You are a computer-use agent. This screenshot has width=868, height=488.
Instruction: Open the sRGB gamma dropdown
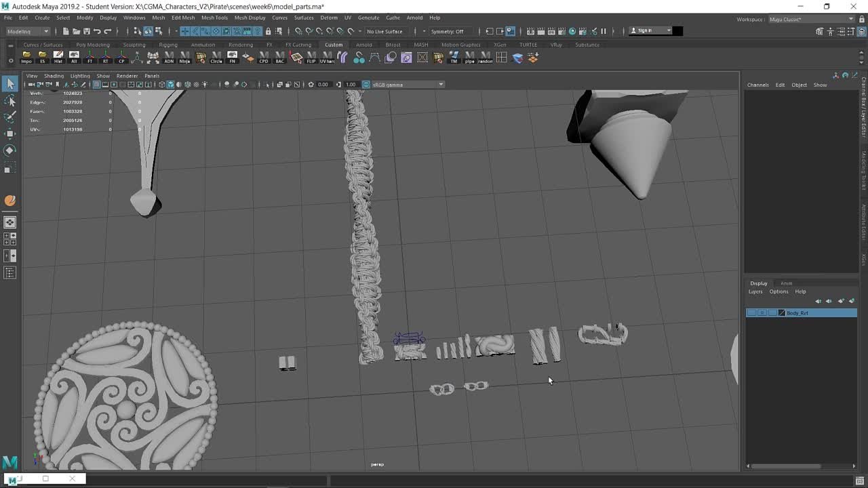click(x=408, y=85)
